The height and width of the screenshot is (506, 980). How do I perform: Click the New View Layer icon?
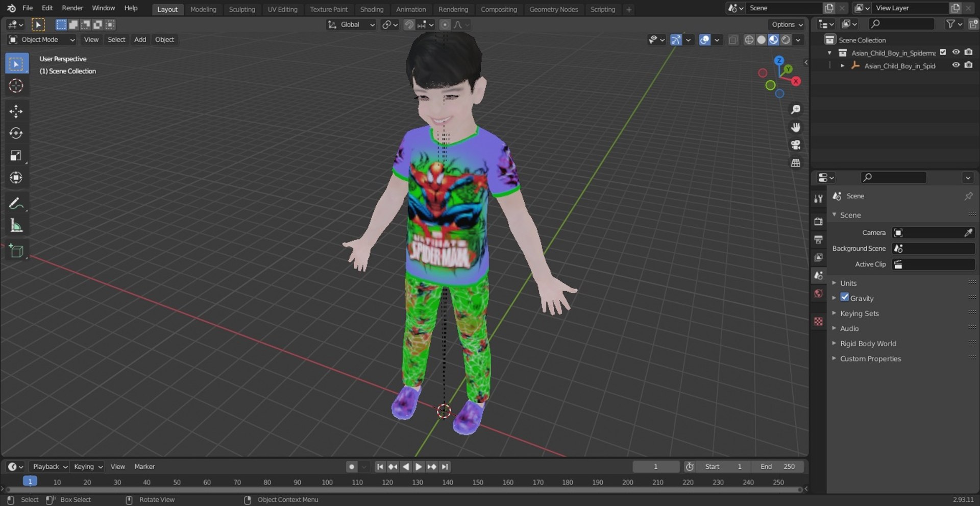click(x=955, y=8)
